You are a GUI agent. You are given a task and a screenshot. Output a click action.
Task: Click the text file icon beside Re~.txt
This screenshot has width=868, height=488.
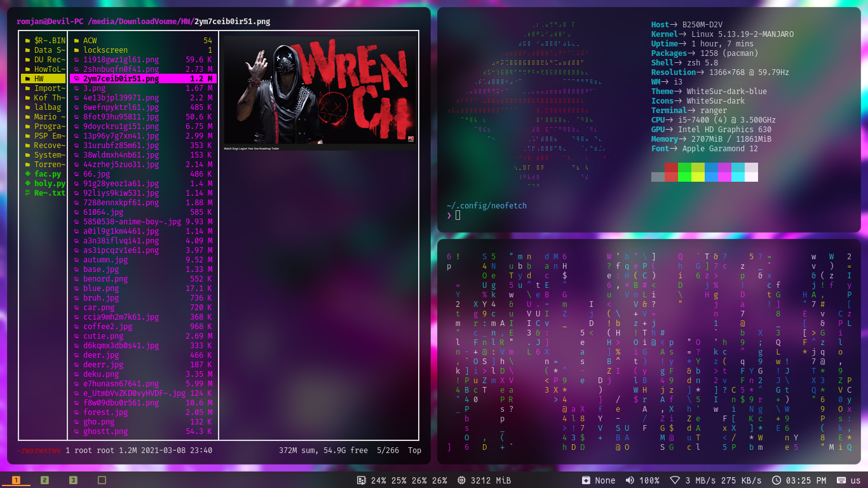(x=27, y=193)
